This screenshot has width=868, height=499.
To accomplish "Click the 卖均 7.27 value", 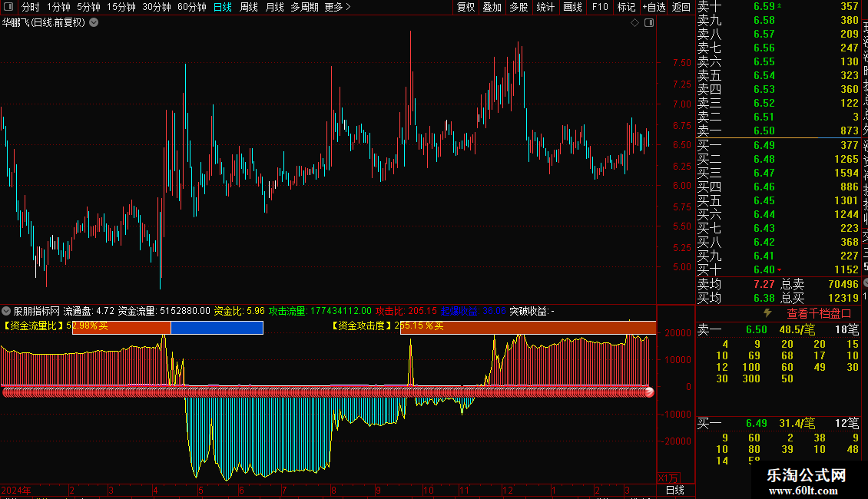I will (x=764, y=284).
